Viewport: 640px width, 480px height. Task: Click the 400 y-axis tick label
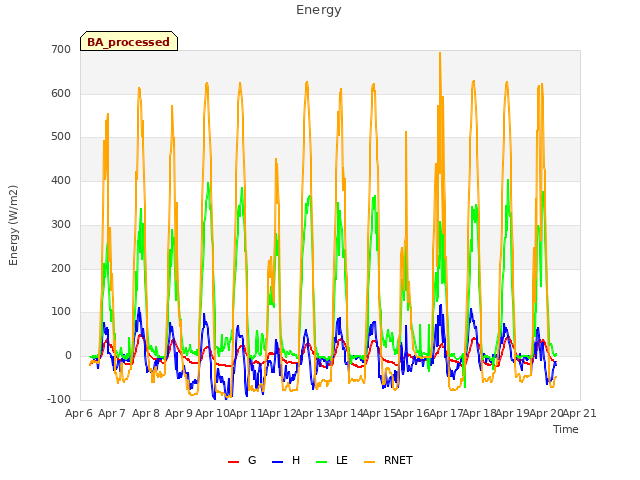[61, 180]
